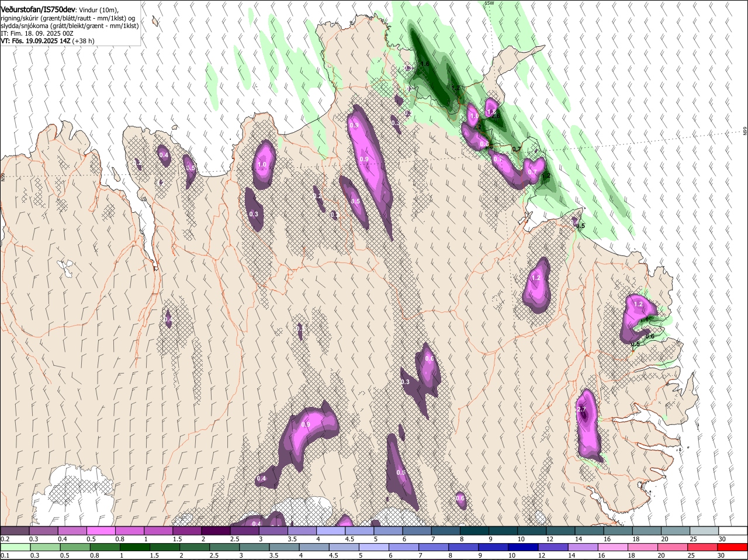Pick bright pink top legend swatch 0.5 to 0.8
The image size is (748, 560).
click(101, 530)
